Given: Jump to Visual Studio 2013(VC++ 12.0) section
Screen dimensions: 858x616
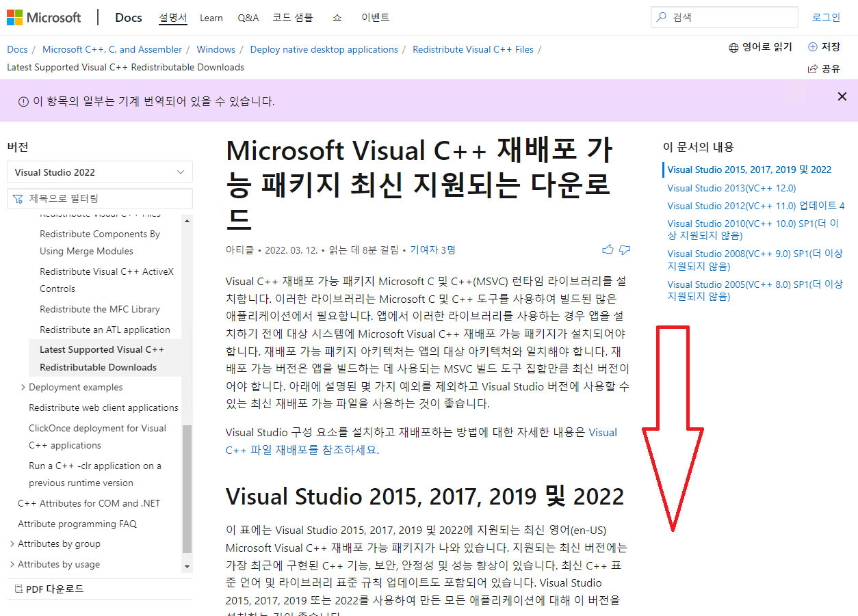Looking at the screenshot, I should (x=731, y=188).
